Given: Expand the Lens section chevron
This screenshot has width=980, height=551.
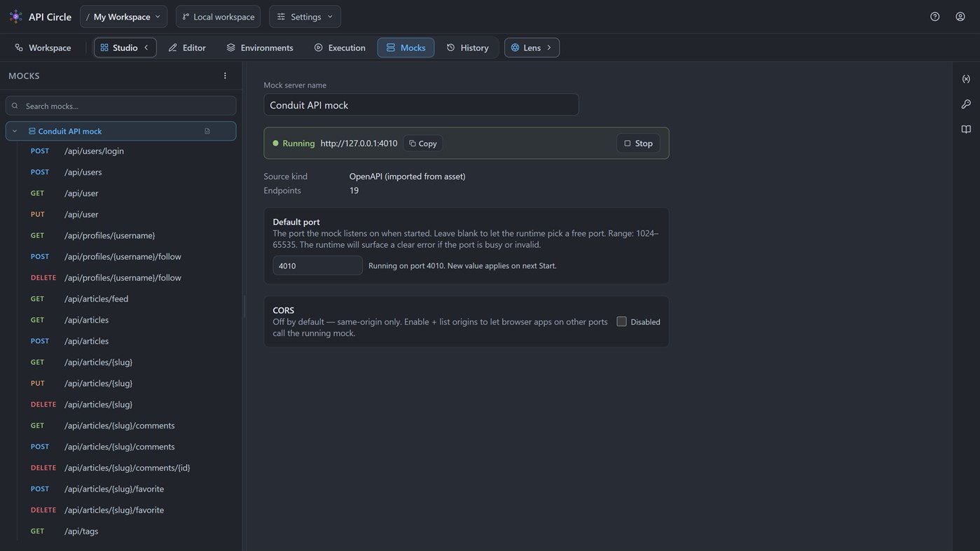Looking at the screenshot, I should [x=549, y=48].
